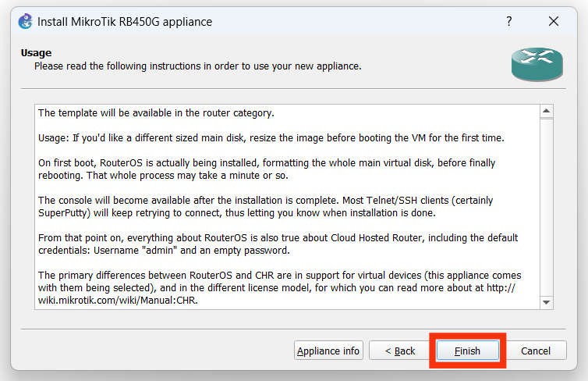Click the GNS3 chameleon icon in title bar
Screen dimensions: 588x381
(x=25, y=21)
